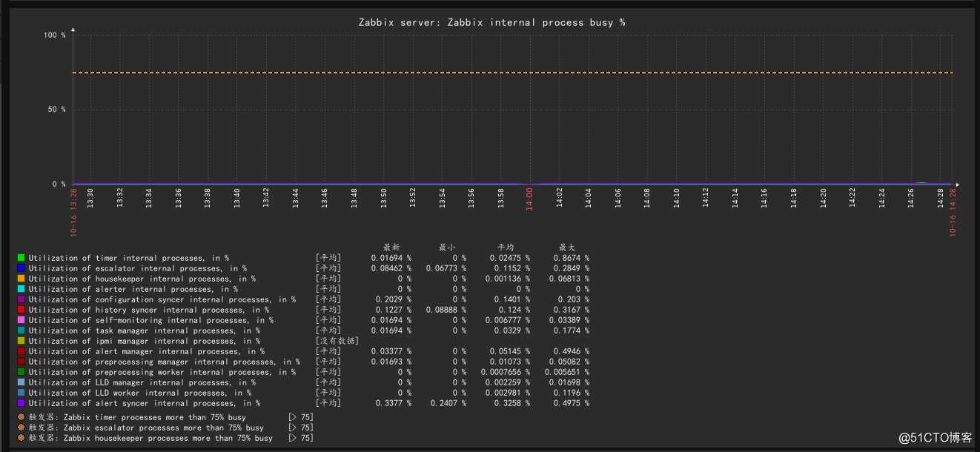The image size is (980, 452).
Task: Click the LLD worker legend color swatch
Action: click(x=21, y=393)
